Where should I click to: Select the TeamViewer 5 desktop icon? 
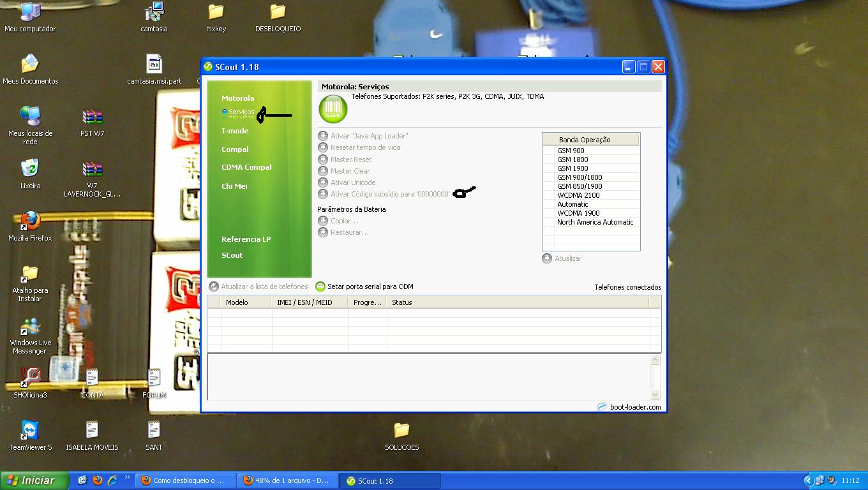tap(30, 430)
